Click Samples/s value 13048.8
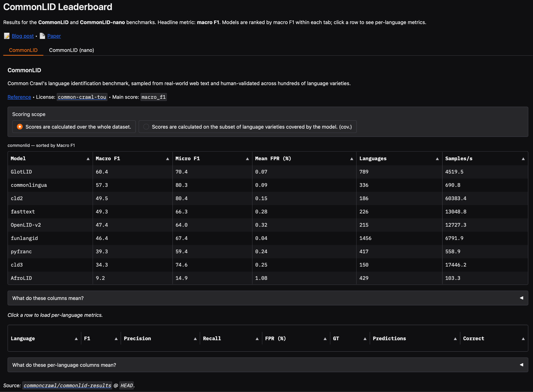The image size is (533, 392). point(456,212)
